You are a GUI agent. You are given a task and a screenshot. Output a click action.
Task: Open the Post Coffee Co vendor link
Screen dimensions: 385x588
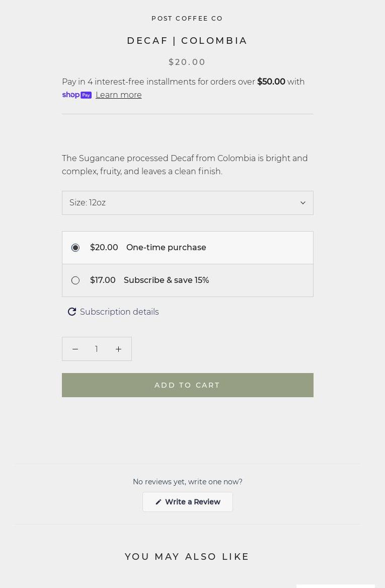coord(187,19)
